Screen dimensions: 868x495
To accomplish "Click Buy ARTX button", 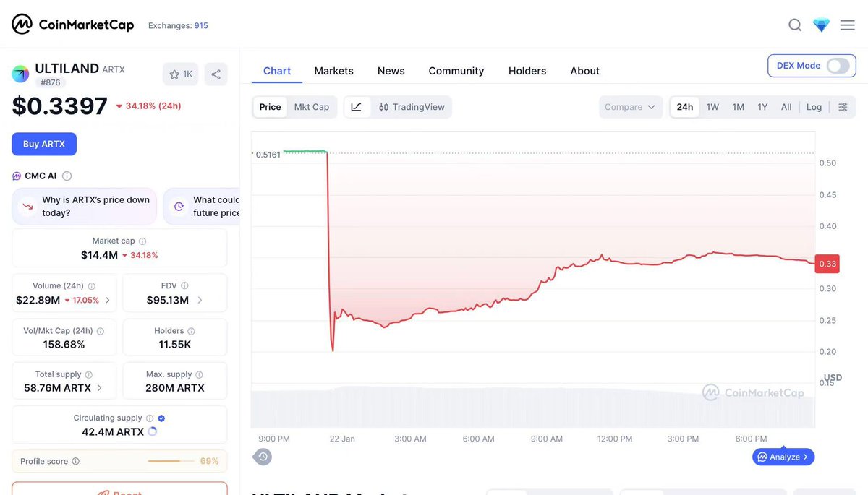I will (44, 144).
